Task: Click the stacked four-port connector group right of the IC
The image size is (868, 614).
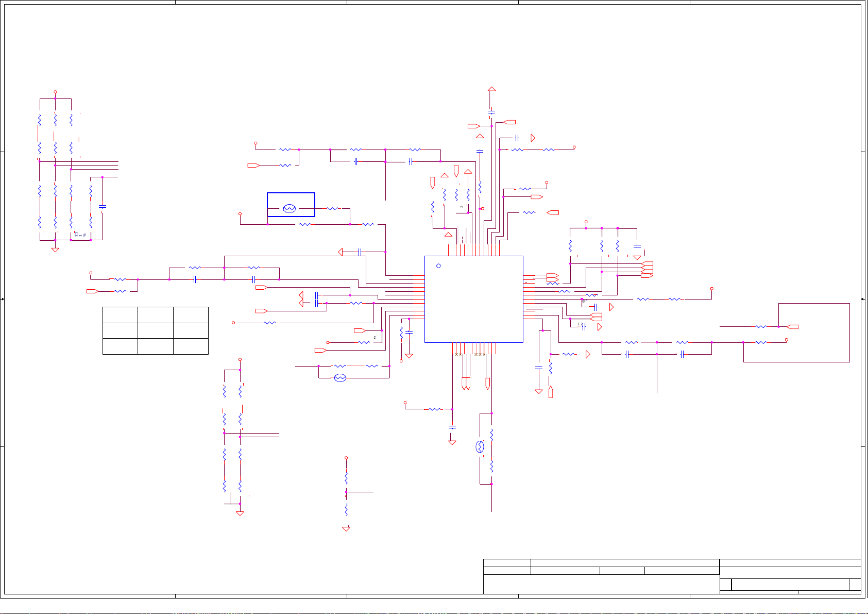Action: pos(647,269)
